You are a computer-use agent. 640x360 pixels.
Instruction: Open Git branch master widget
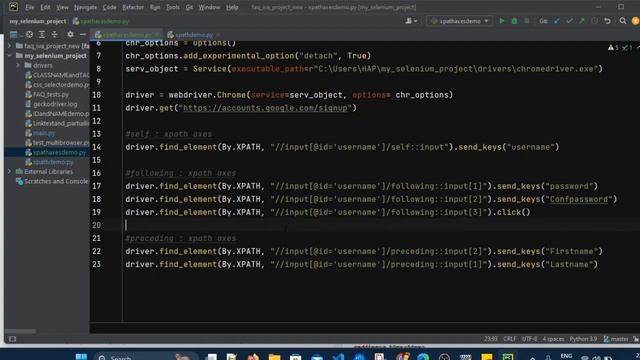(x=616, y=339)
